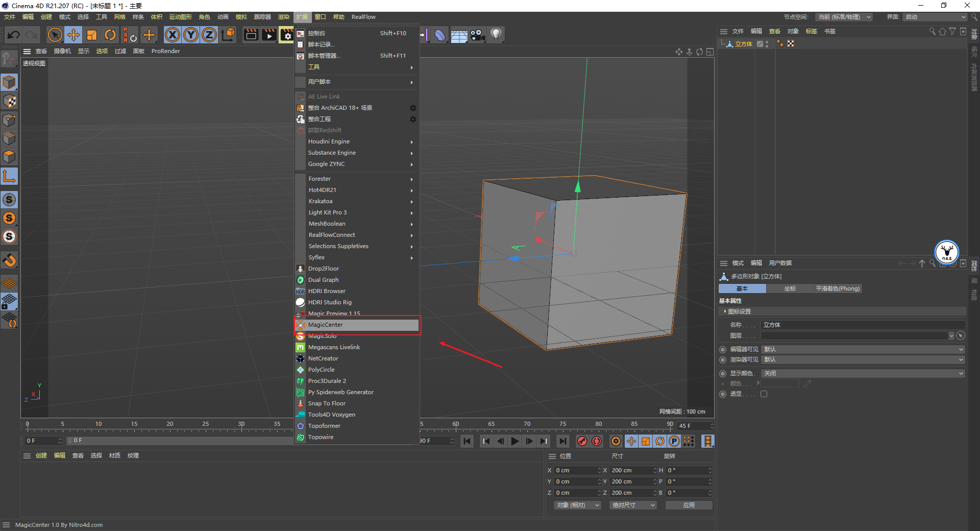Open RealFlow menu in menu bar
980x531 pixels.
pyautogui.click(x=363, y=17)
